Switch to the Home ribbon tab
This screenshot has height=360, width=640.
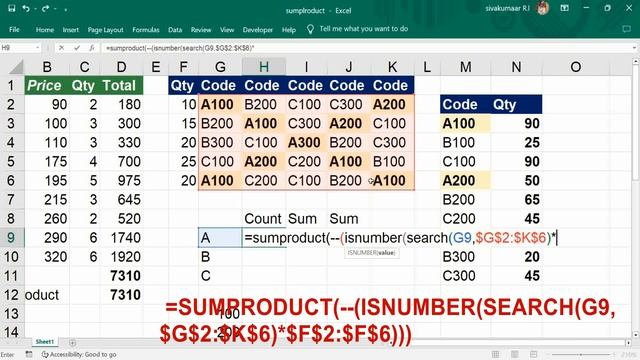coord(44,29)
